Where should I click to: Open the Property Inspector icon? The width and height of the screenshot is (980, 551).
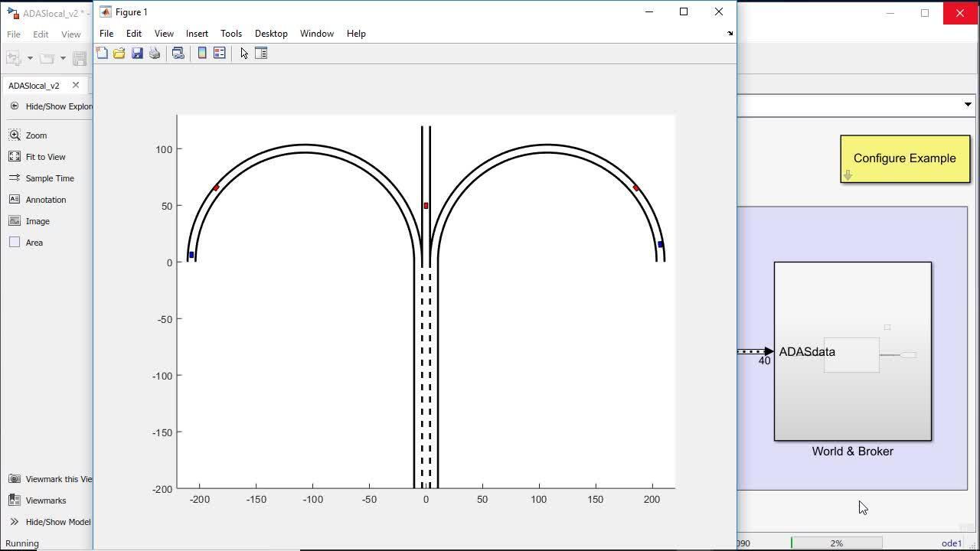point(261,53)
